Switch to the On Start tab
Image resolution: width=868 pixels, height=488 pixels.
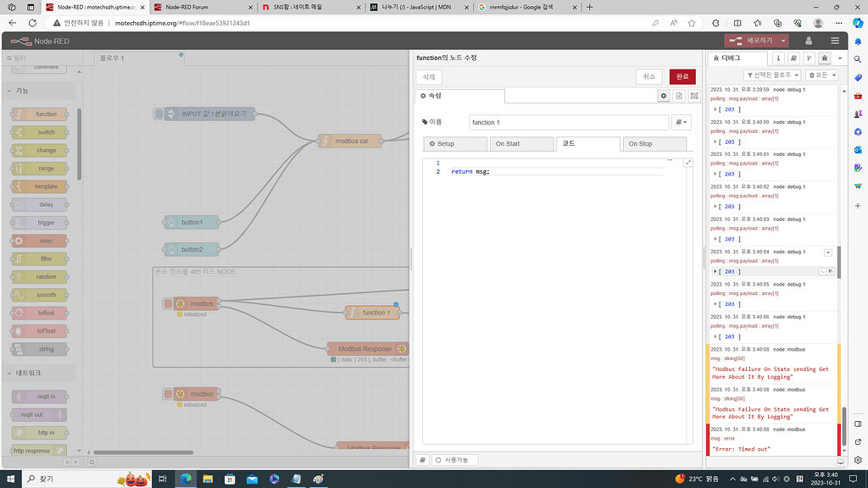point(521,143)
